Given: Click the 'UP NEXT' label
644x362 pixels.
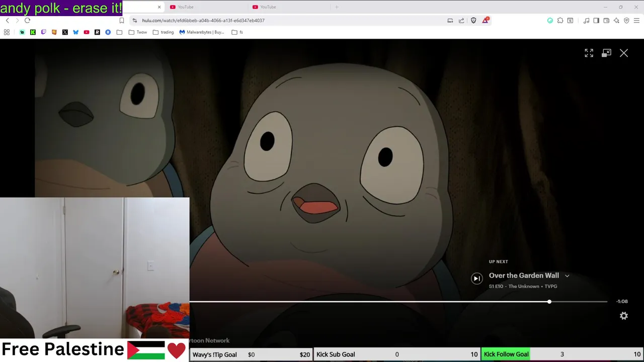Looking at the screenshot, I should pos(499,261).
